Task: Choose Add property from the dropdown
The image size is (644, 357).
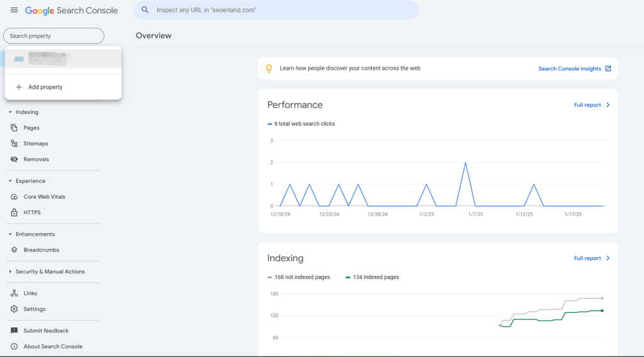Action: tap(45, 87)
